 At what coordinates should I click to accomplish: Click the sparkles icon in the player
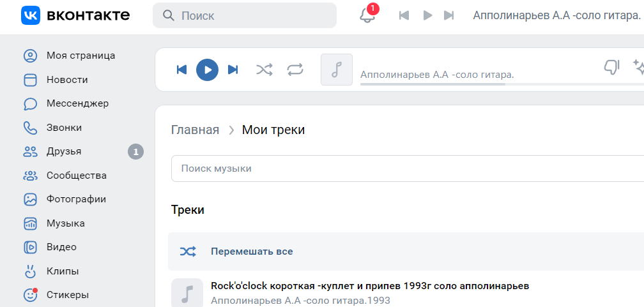(638, 66)
